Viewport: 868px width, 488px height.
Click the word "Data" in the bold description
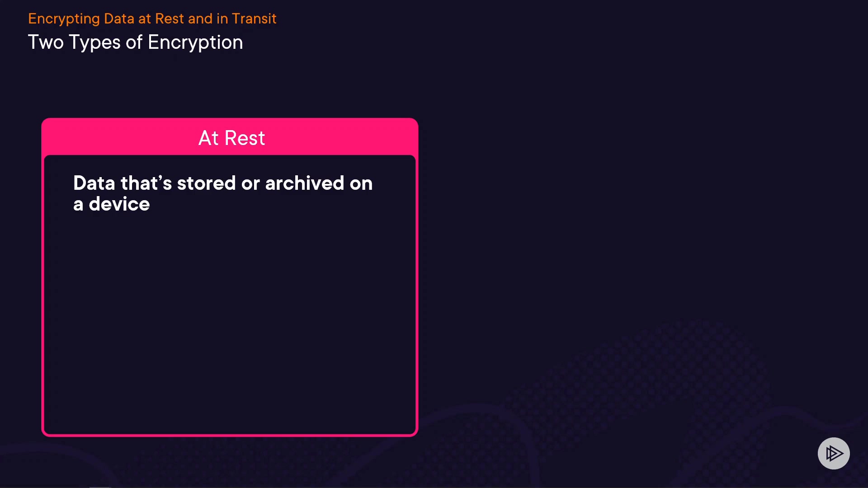(94, 183)
